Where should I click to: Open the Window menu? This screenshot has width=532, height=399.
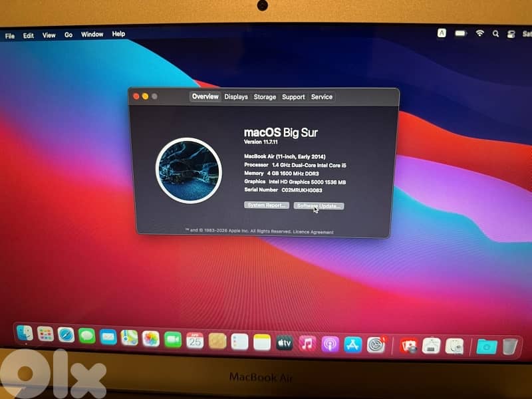92,35
